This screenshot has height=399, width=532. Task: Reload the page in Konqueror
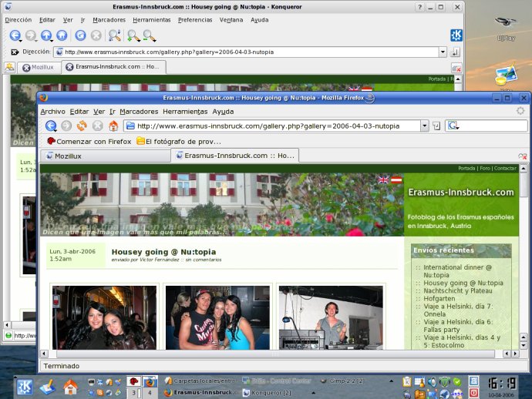point(80,35)
